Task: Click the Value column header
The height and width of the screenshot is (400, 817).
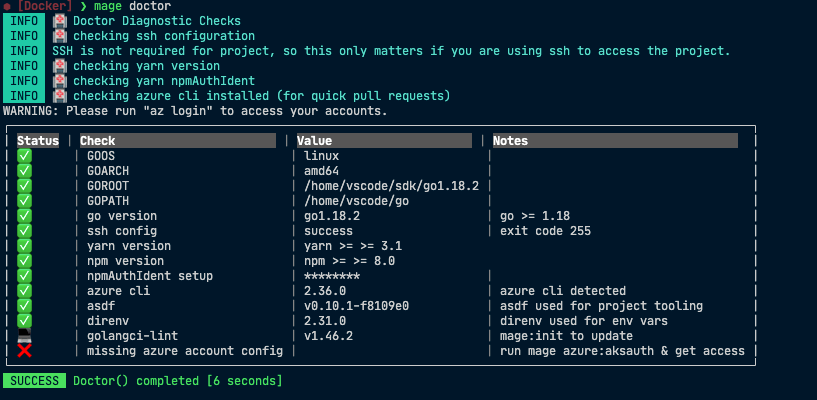Action: pyautogui.click(x=314, y=141)
